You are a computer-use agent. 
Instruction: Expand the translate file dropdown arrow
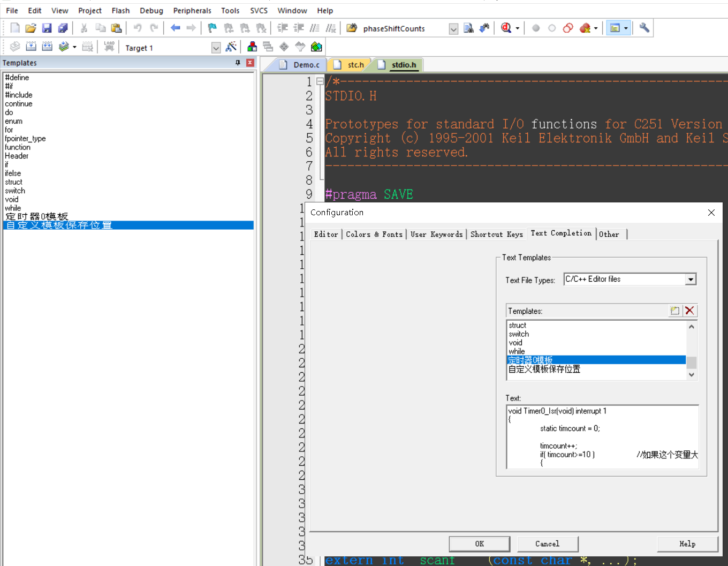point(74,47)
